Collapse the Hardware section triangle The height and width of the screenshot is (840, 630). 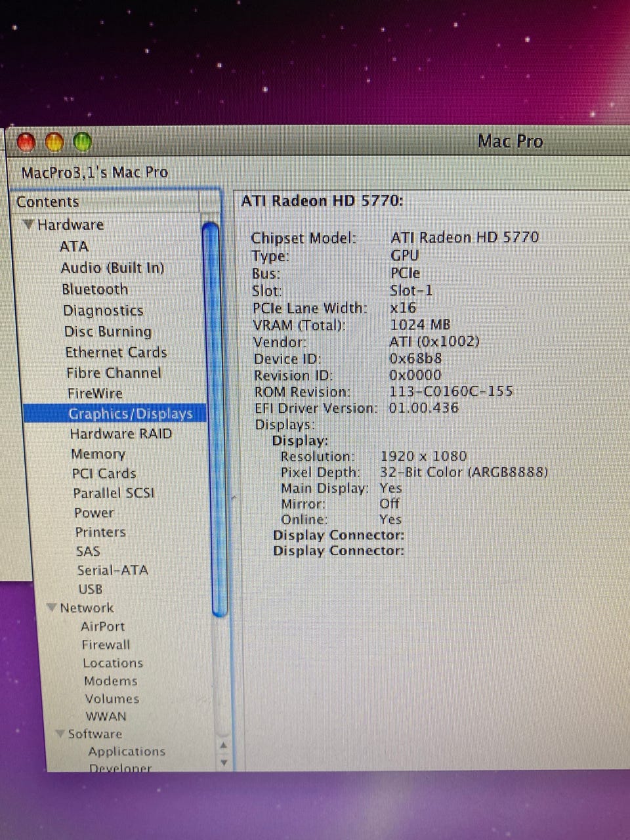[28, 224]
